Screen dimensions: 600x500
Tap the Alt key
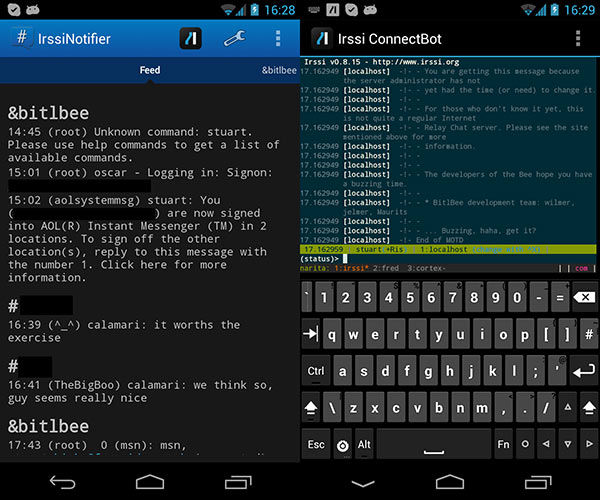pos(364,444)
